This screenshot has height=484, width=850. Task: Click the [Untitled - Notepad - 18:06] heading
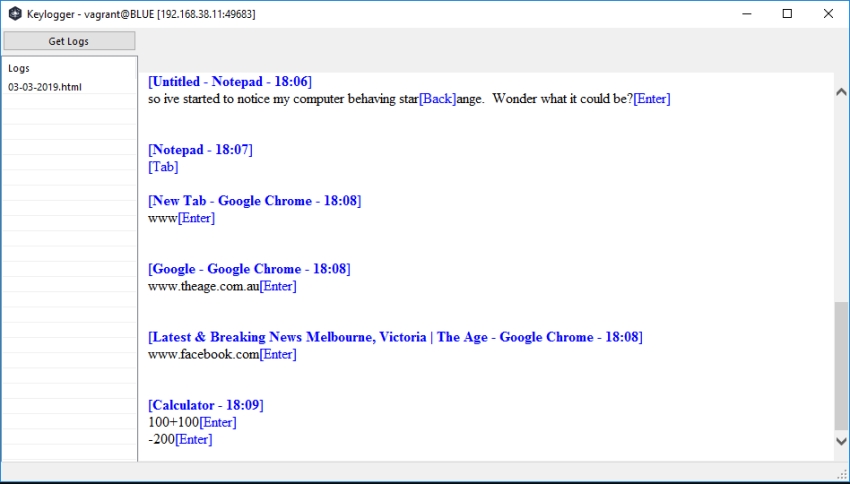point(230,82)
